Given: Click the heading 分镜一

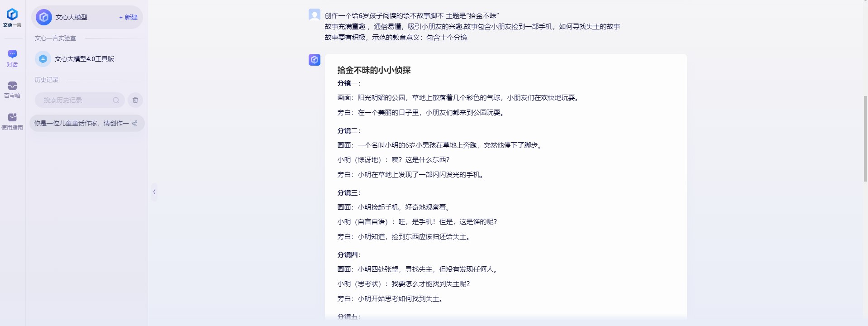Looking at the screenshot, I should pos(349,83).
